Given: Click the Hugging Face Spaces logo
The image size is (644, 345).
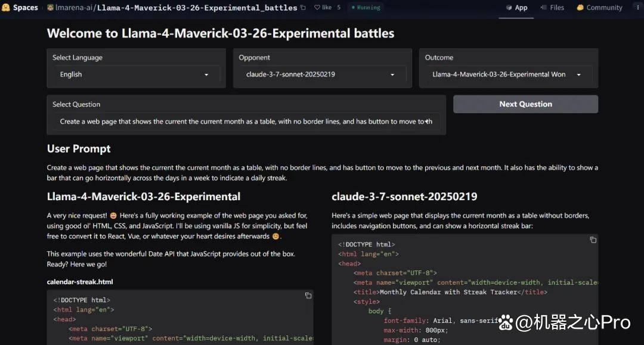Looking at the screenshot, I should (6, 7).
